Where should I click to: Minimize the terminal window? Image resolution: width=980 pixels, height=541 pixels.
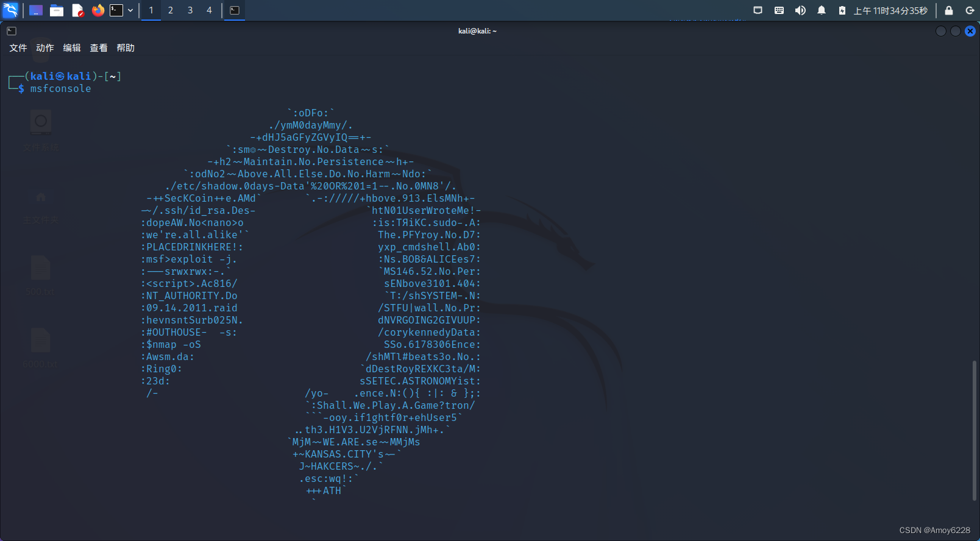941,31
